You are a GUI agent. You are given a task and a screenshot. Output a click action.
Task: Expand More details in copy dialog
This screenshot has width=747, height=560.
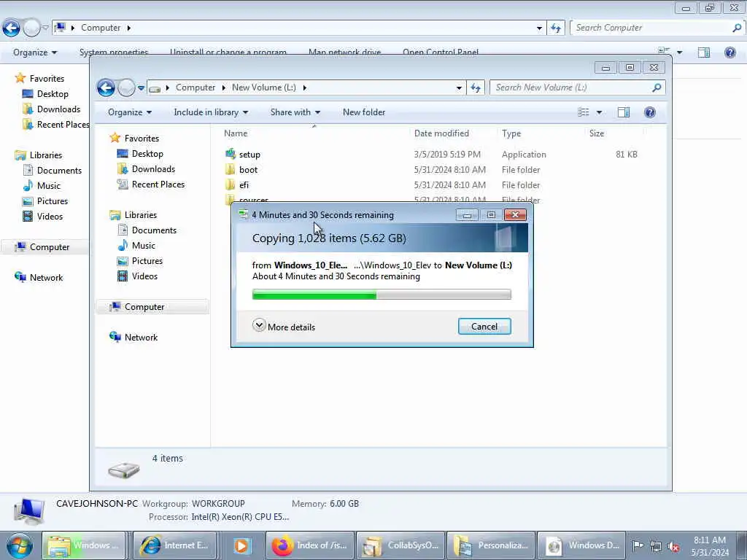point(284,327)
